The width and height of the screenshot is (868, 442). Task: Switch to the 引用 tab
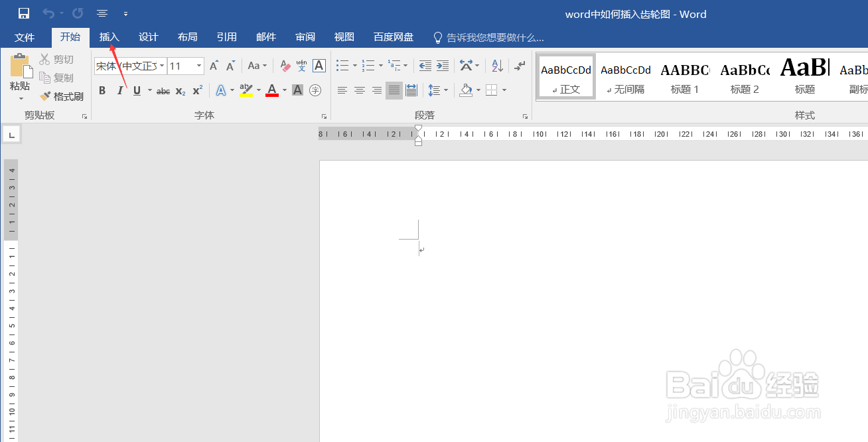click(x=227, y=37)
